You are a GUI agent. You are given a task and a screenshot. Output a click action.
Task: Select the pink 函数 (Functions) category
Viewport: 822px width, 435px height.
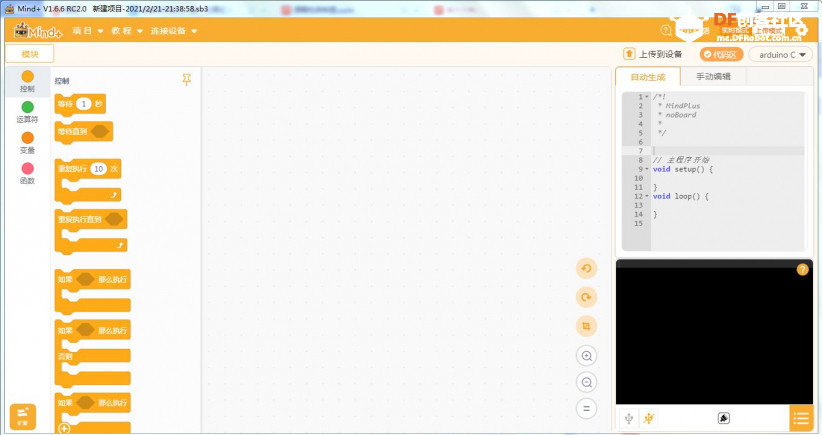[28, 173]
